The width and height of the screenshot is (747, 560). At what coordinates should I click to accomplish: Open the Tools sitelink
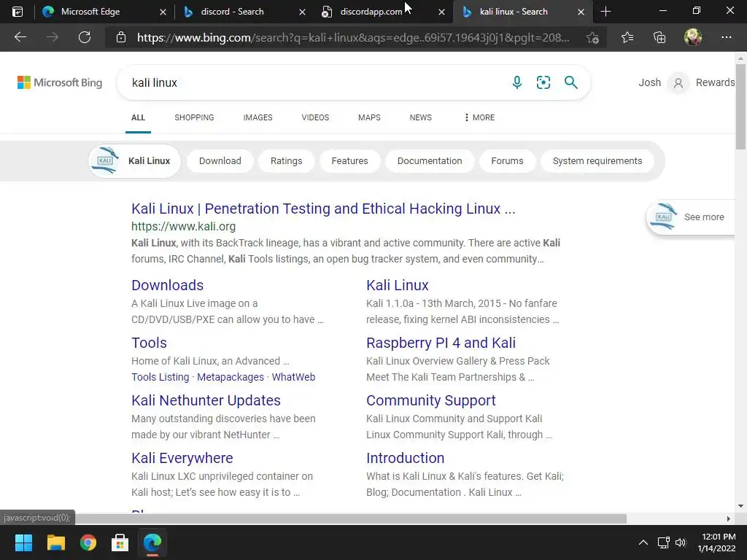(x=149, y=343)
